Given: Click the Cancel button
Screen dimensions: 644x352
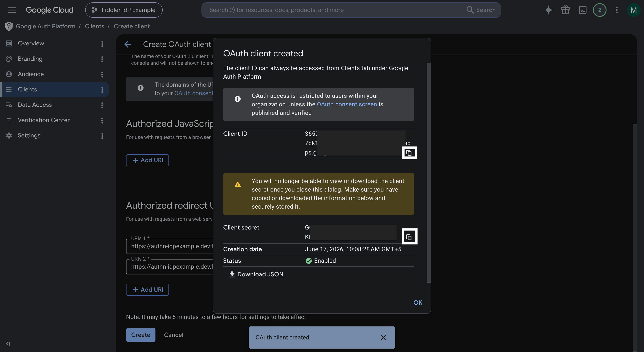Looking at the screenshot, I should click(174, 335).
